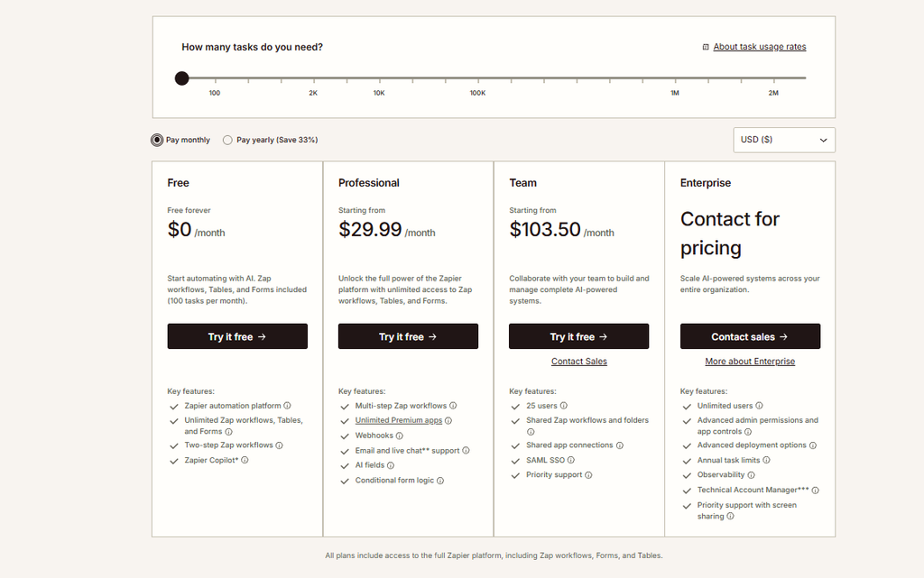Click info icon beside Multi-step Zap workflows
This screenshot has height=578, width=924.
click(x=453, y=406)
